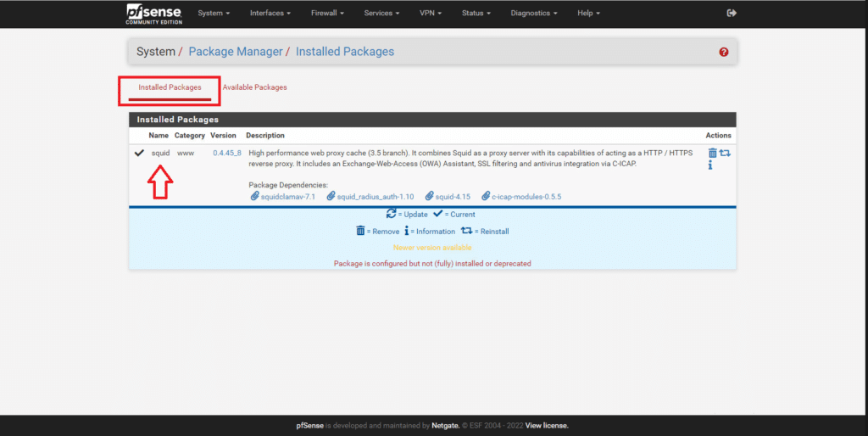868x436 pixels.
Task: Select the Installed Packages tab
Action: coord(170,87)
